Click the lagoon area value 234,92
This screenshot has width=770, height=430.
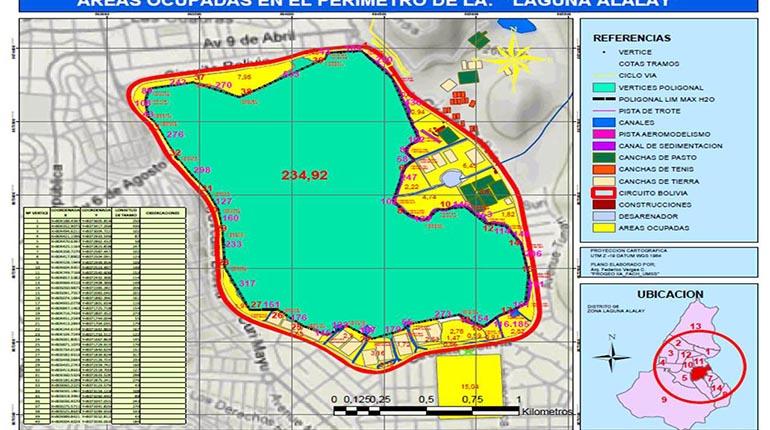tap(304, 175)
